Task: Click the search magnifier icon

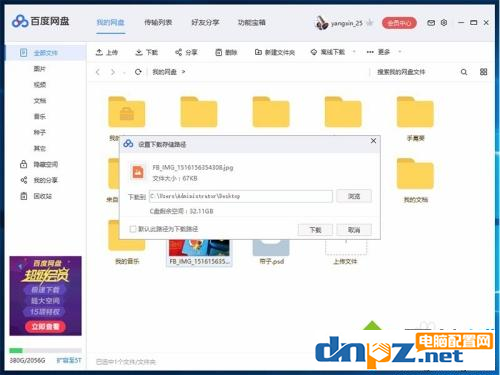Action: click(464, 72)
